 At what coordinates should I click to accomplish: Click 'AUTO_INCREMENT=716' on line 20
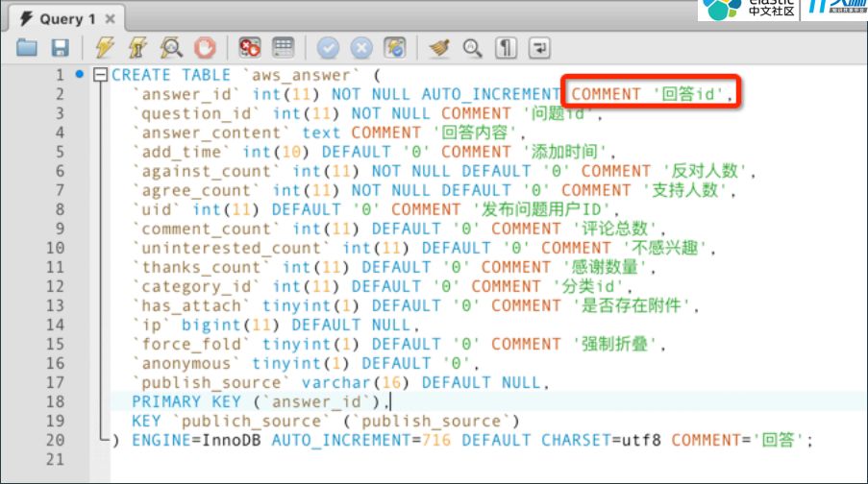tap(361, 441)
